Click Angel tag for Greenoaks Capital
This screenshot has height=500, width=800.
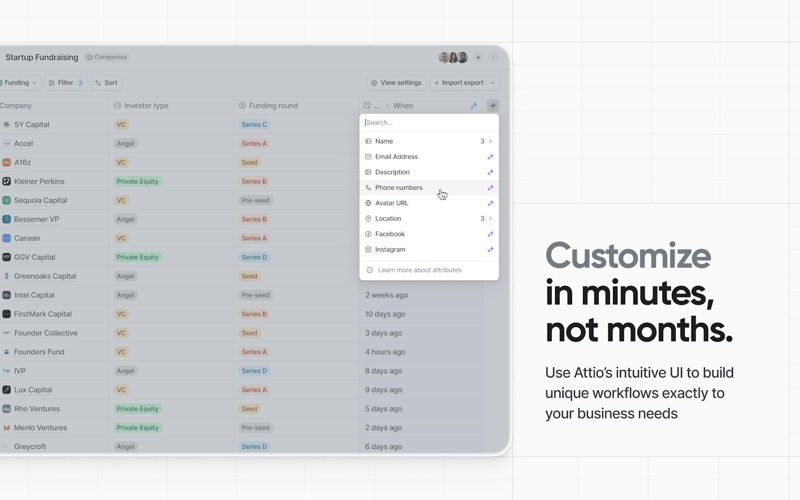(x=125, y=276)
